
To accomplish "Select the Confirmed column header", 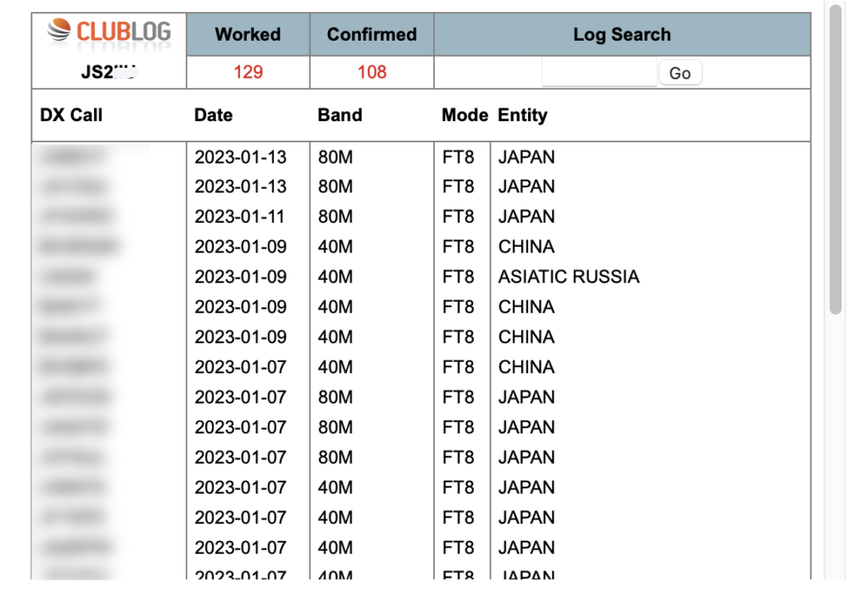I will (x=371, y=34).
